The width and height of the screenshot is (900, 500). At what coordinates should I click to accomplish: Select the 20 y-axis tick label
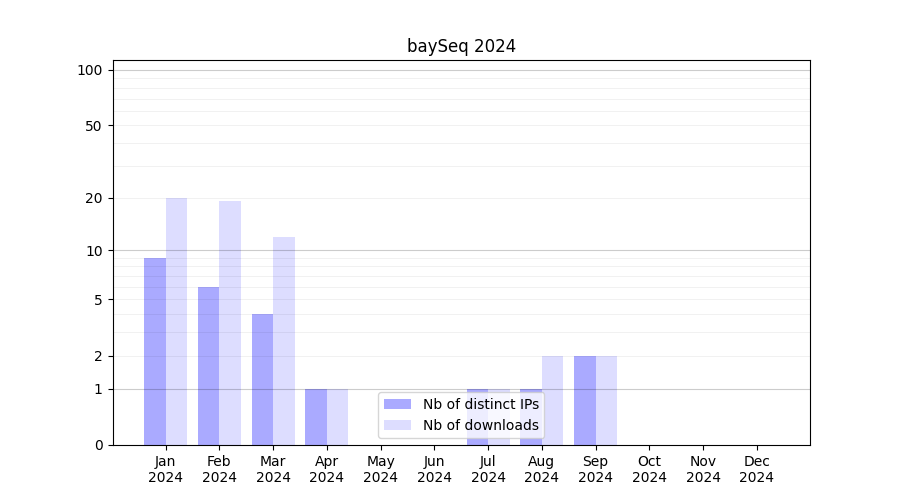click(x=94, y=198)
